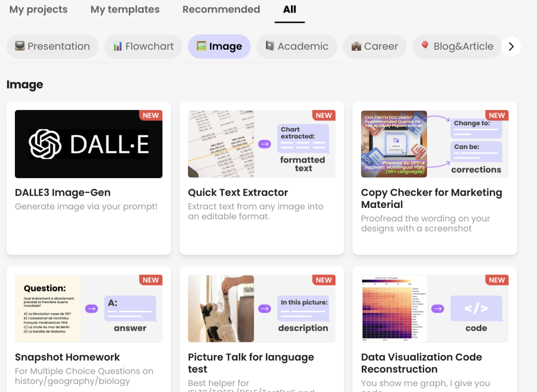Image resolution: width=537 pixels, height=392 pixels.
Task: Filter by Flowchart category chip
Action: 143,46
